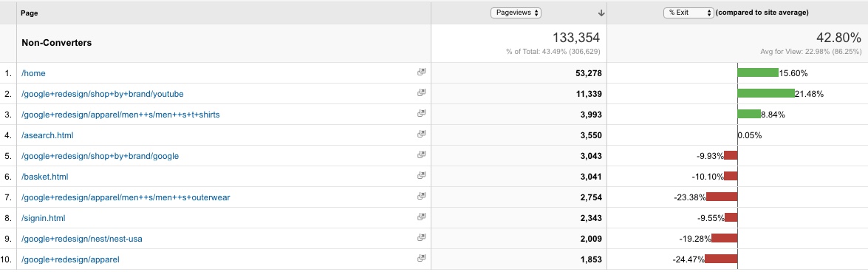This screenshot has width=868, height=272.
Task: Open the shop+by+brand/google link
Action: pos(100,156)
